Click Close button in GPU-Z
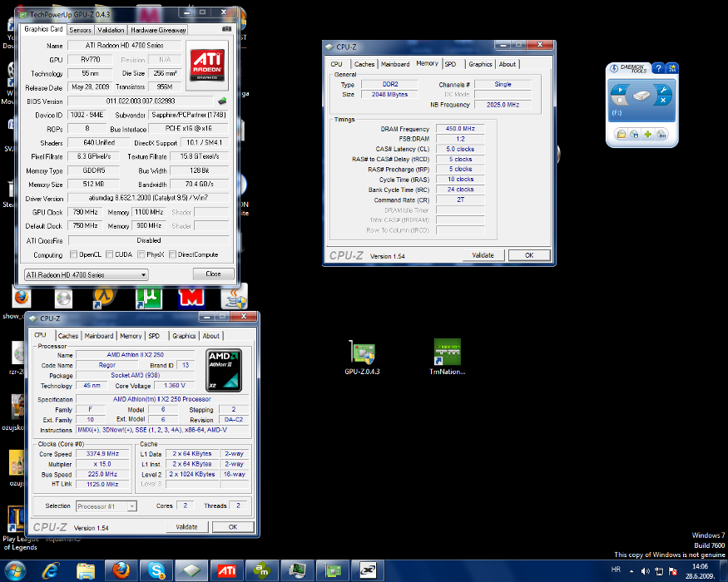 (x=213, y=274)
